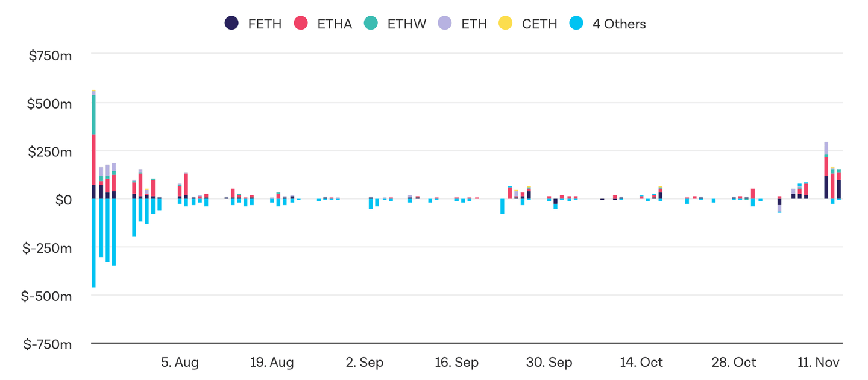Click the largest negative outflow bar
Image resolution: width=868 pixels, height=380 pixels.
(x=93, y=242)
